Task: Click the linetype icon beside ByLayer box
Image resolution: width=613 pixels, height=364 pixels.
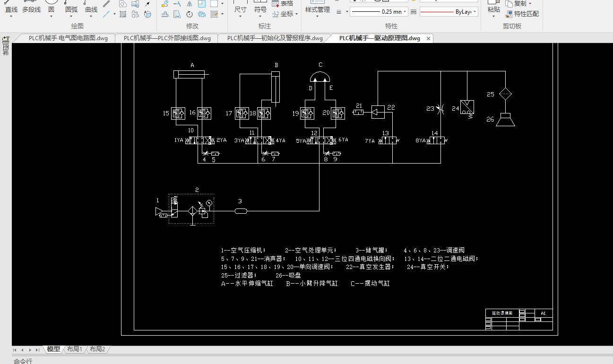Action: tap(414, 11)
